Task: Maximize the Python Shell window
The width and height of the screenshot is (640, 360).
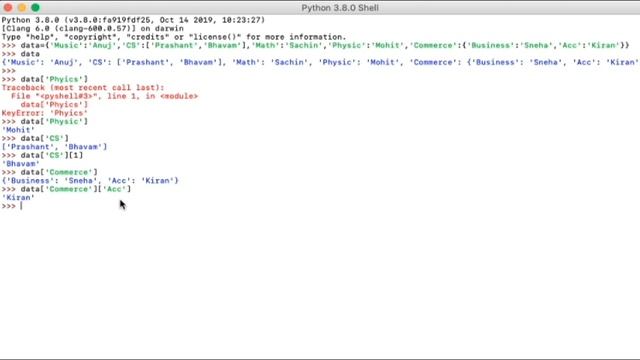Action: (36, 7)
